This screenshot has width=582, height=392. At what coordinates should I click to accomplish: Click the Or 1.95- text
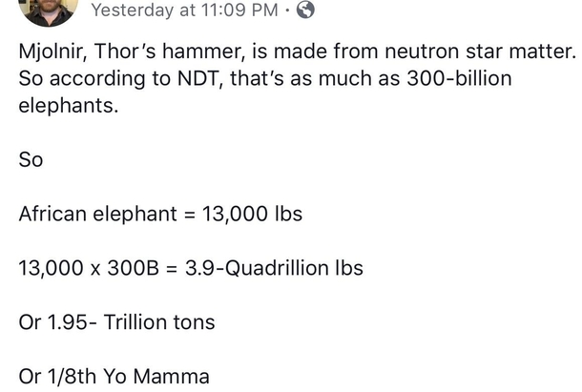click(58, 321)
